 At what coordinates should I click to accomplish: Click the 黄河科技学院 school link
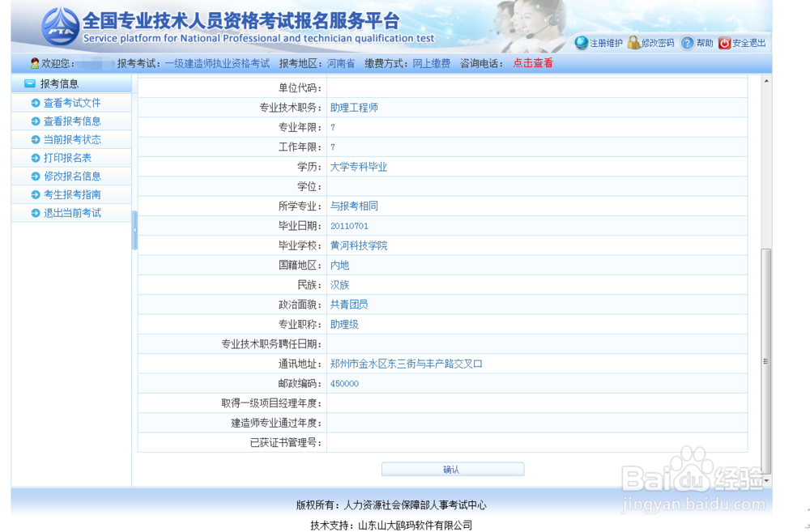(359, 245)
